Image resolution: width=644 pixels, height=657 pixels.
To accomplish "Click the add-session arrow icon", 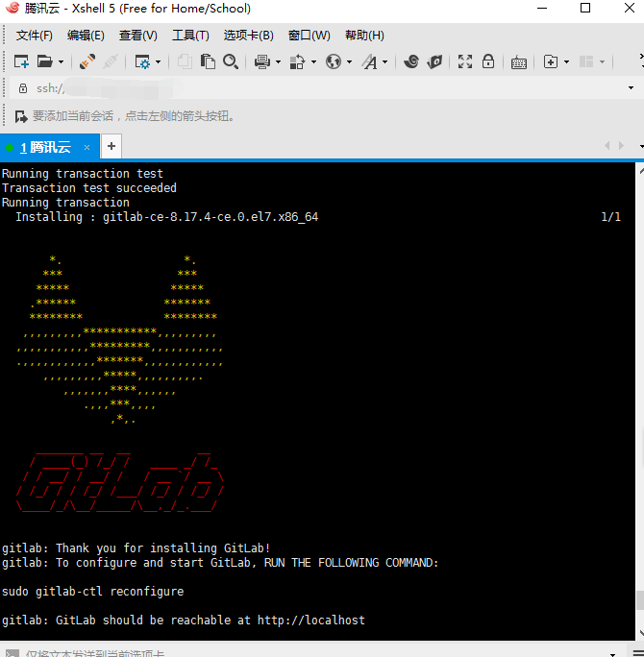I will click(x=21, y=116).
